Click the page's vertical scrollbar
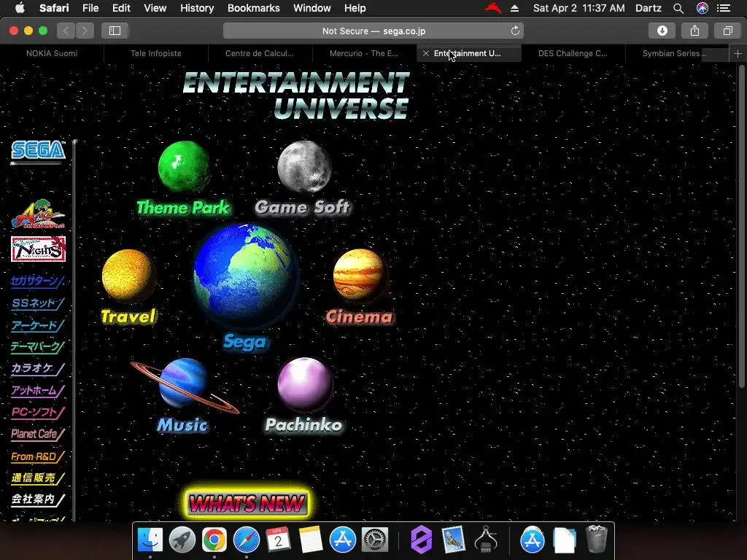This screenshot has width=747, height=560. click(x=741, y=226)
